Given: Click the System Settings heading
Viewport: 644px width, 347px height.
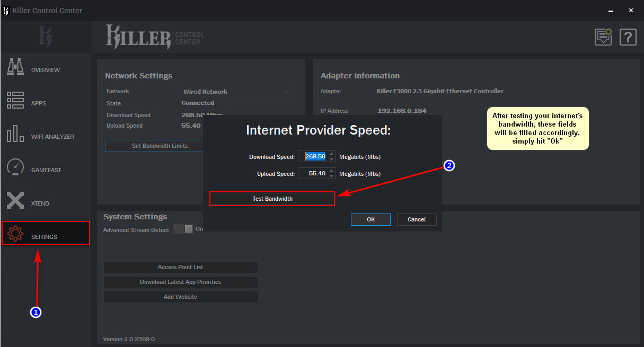Looking at the screenshot, I should pos(135,217).
